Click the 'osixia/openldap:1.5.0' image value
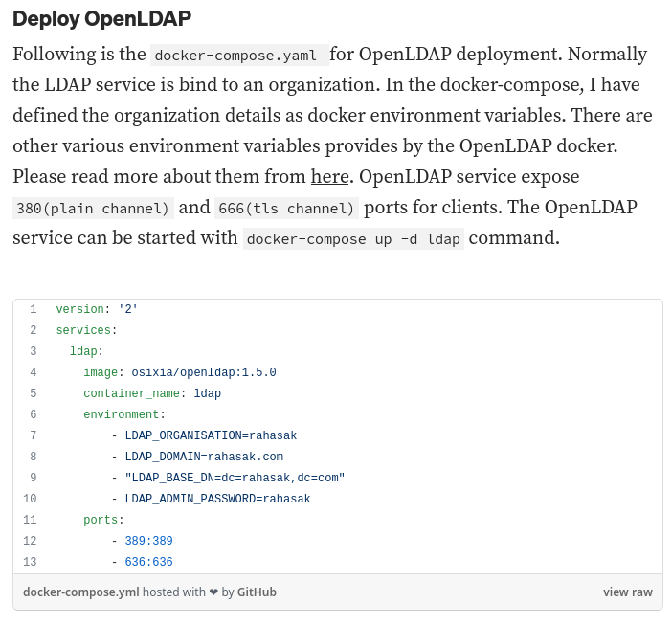This screenshot has width=672, height=625. pos(203,372)
